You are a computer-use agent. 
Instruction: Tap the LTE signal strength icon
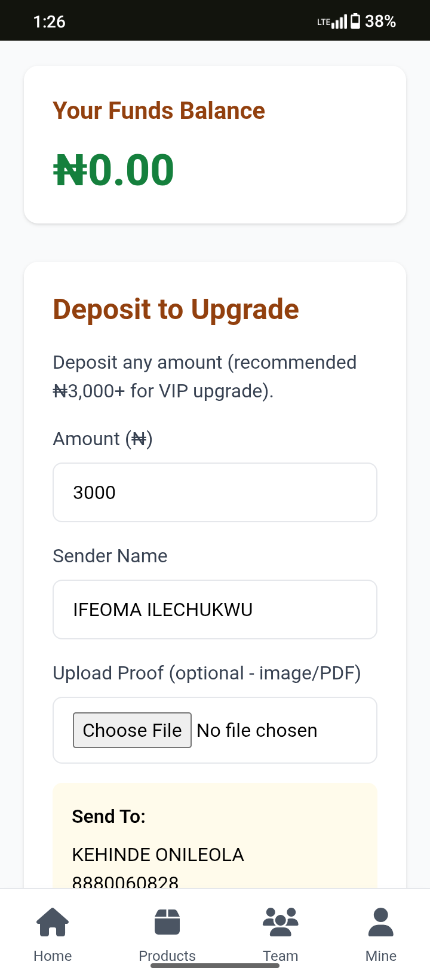pos(333,22)
